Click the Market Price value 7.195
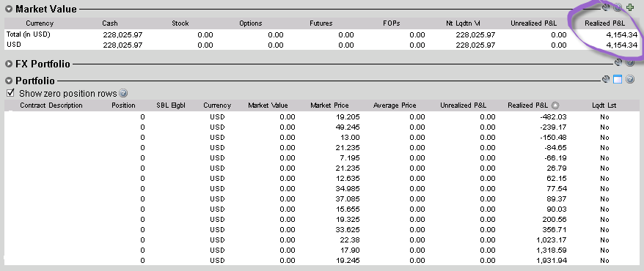The height and width of the screenshot is (271, 644). click(x=350, y=158)
